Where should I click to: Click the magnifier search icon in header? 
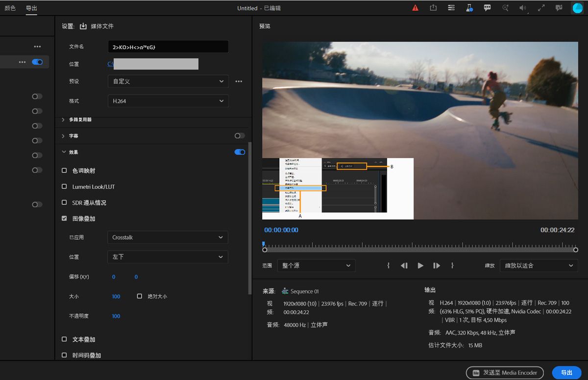pyautogui.click(x=506, y=8)
